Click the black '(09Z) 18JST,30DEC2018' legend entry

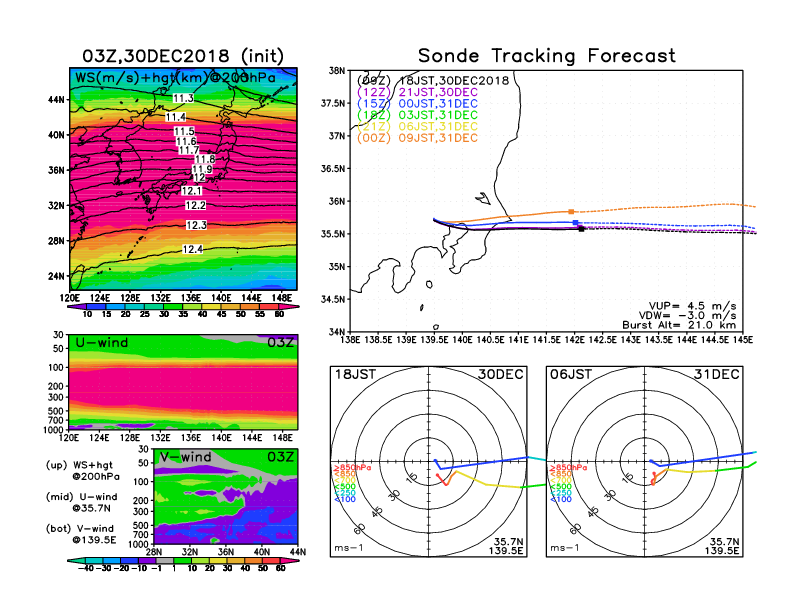pos(433,81)
